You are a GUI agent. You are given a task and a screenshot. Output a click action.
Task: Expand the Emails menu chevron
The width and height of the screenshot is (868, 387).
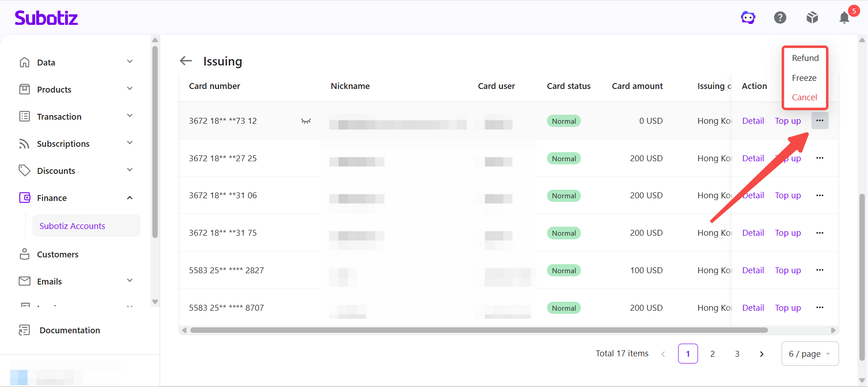tap(130, 280)
